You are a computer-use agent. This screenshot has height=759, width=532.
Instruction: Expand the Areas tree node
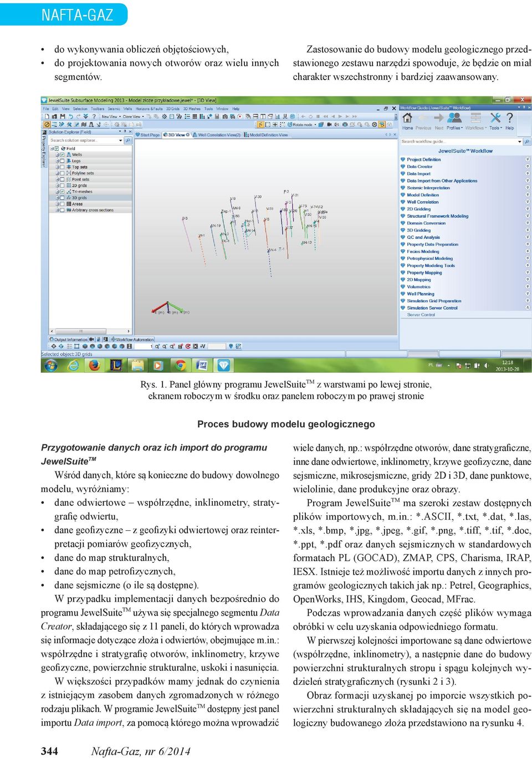[x=57, y=204]
